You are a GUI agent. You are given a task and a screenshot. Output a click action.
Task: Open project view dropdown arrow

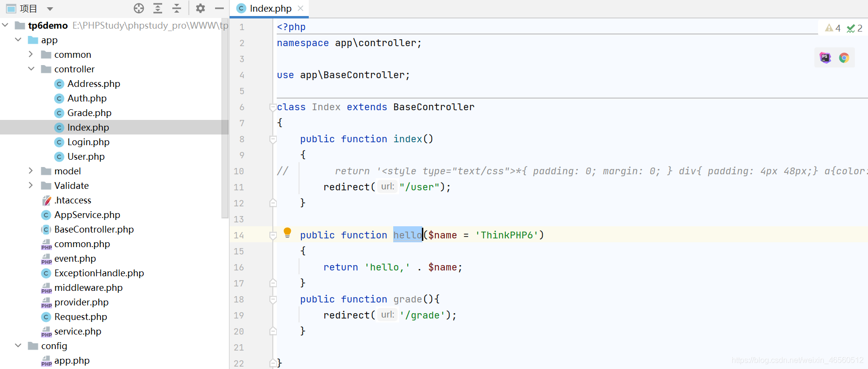pyautogui.click(x=50, y=9)
